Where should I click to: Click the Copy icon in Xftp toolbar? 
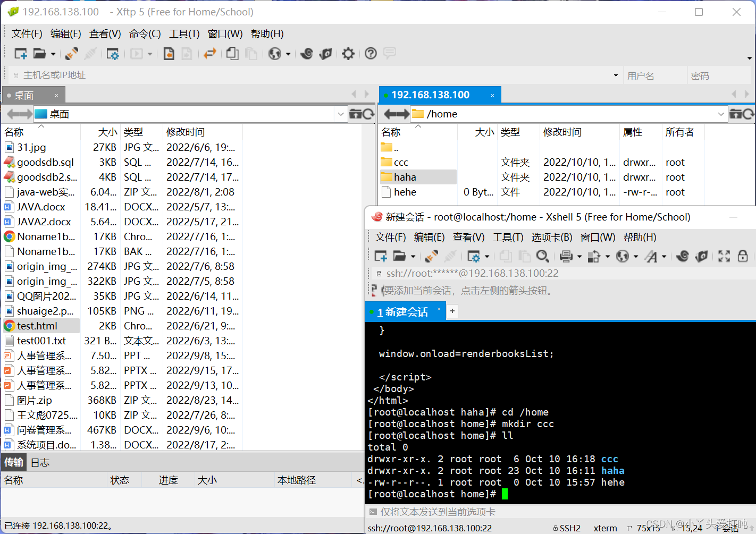(x=232, y=54)
